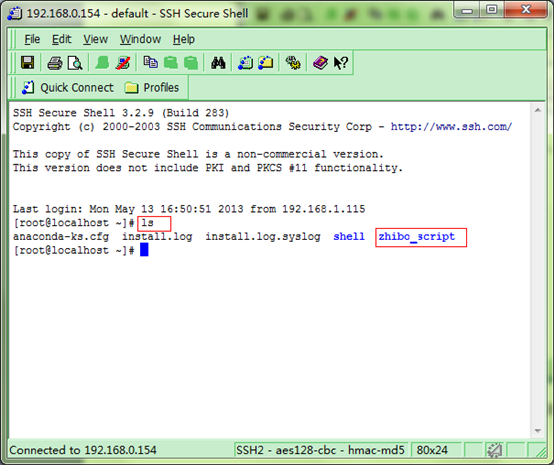Click the Quick Connect button

67,88
